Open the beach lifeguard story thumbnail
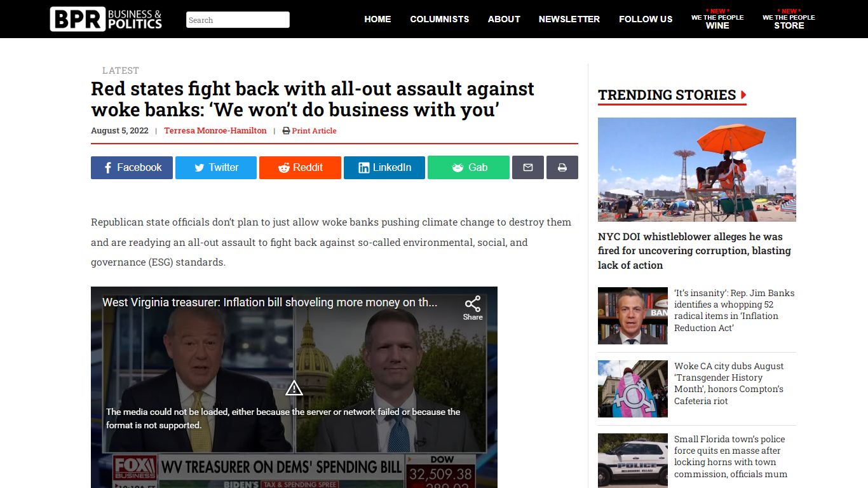This screenshot has height=488, width=868. (x=697, y=170)
